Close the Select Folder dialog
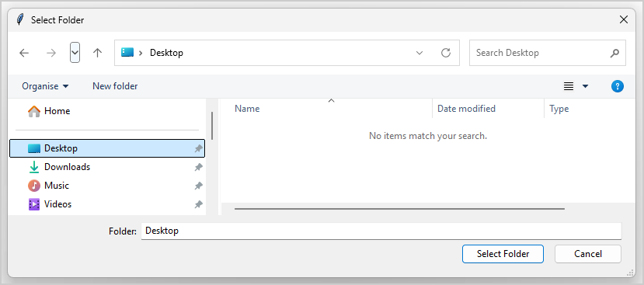644x285 pixels. 624,19
